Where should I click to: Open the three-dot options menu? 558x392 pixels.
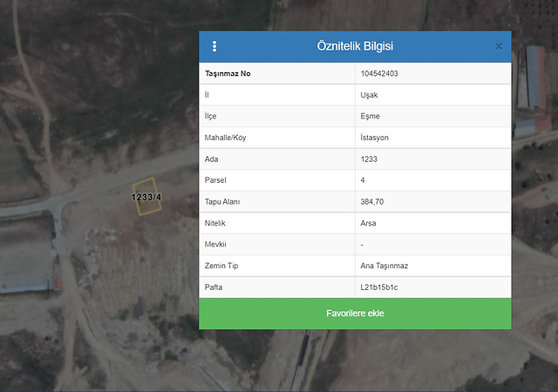tap(214, 46)
